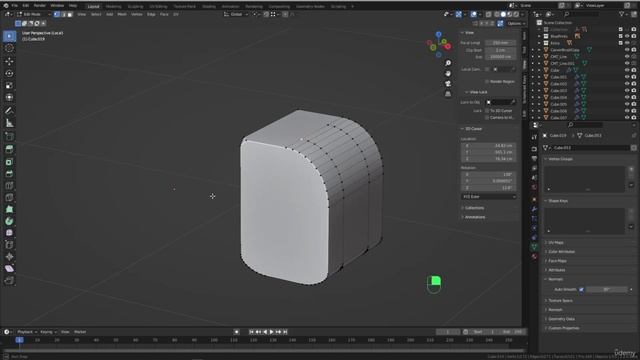The height and width of the screenshot is (360, 640).
Task: Select the Select Box tool
Action: click(x=9, y=36)
